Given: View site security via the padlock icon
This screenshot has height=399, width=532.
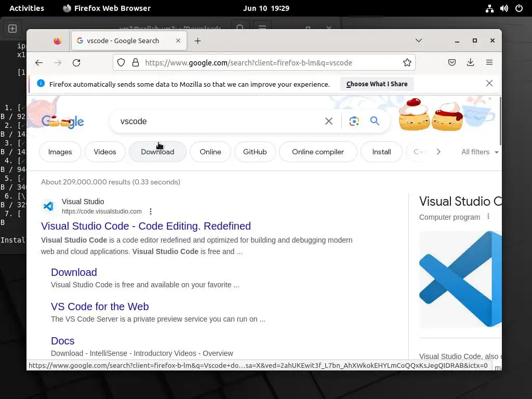Looking at the screenshot, I should [x=136, y=62].
